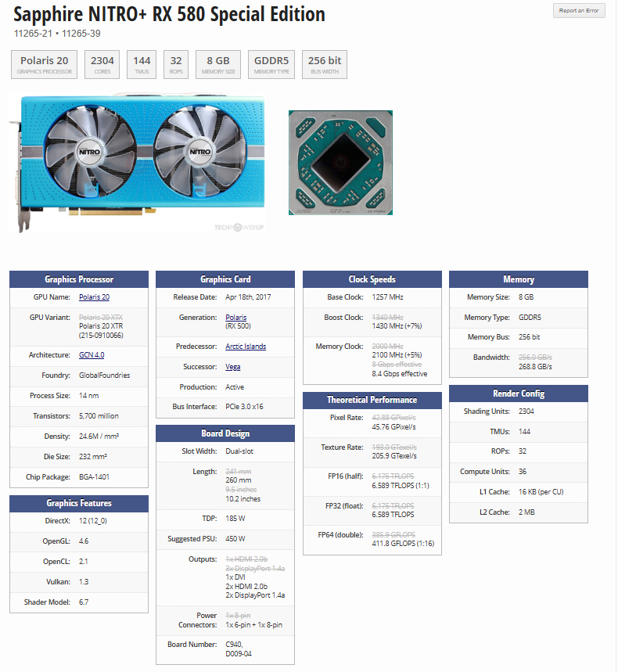Click the Polaris 20 graphics processor badge

(44, 65)
